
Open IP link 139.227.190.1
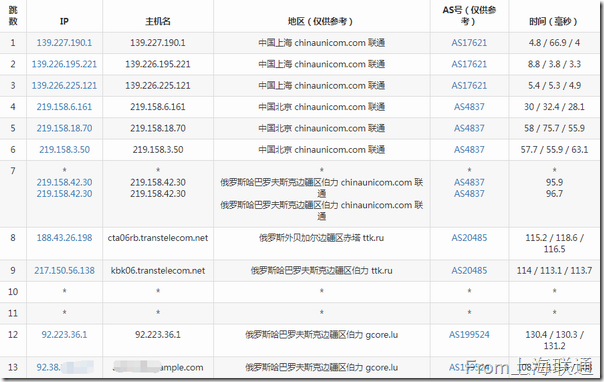click(64, 43)
